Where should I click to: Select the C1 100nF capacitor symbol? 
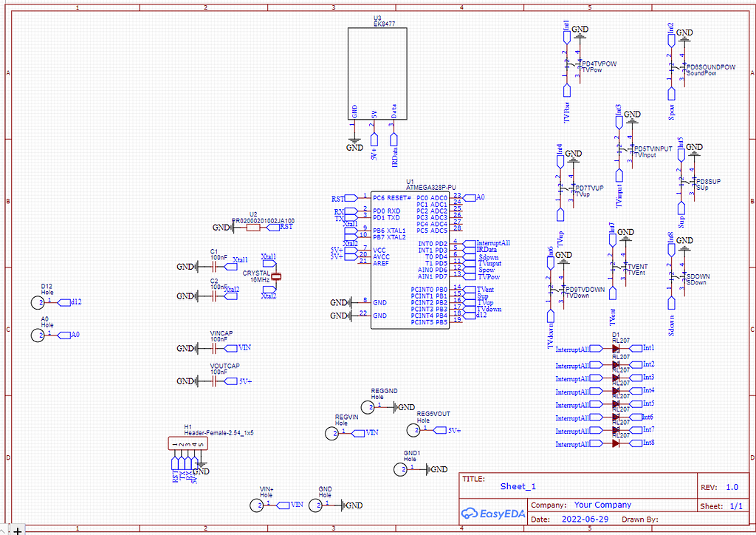pos(215,266)
